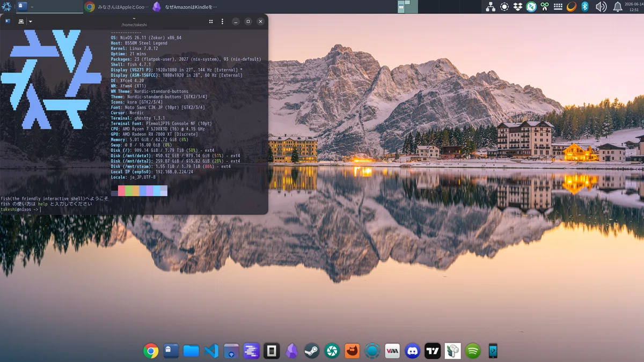Launch Steam from the dock
Screen dimensions: 644x362
tap(312, 351)
